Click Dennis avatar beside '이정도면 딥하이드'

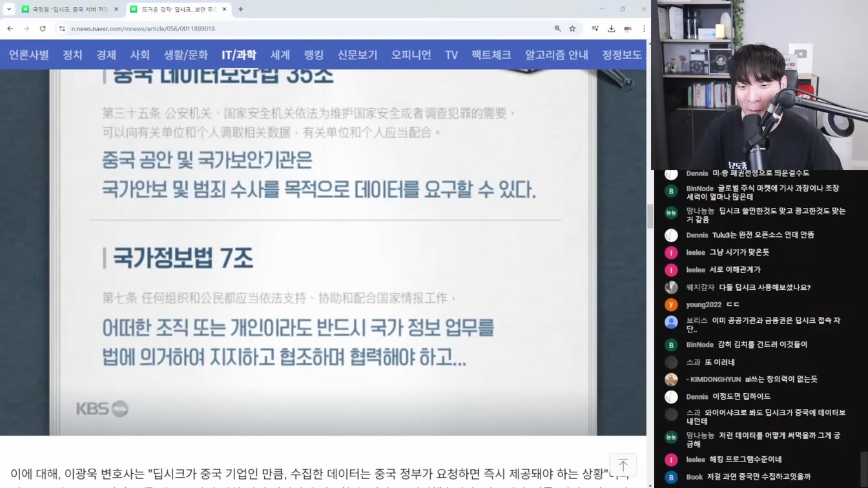[672, 397]
